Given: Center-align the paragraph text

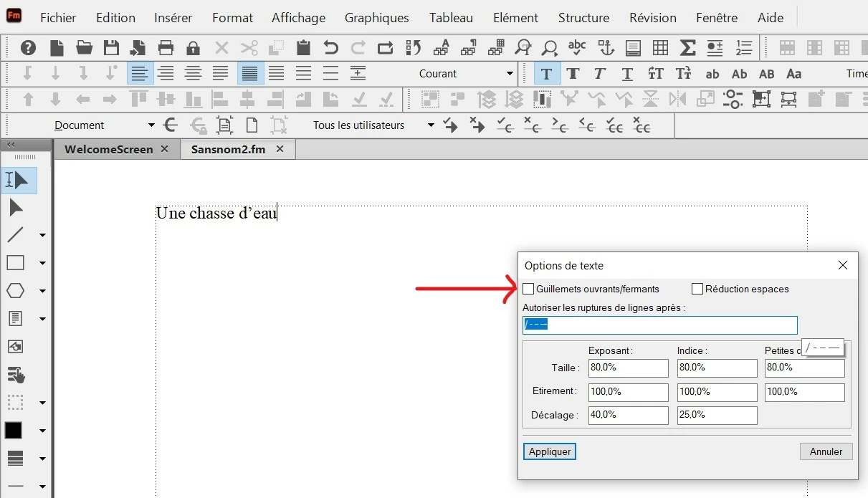Looking at the screenshot, I should click(x=193, y=74).
